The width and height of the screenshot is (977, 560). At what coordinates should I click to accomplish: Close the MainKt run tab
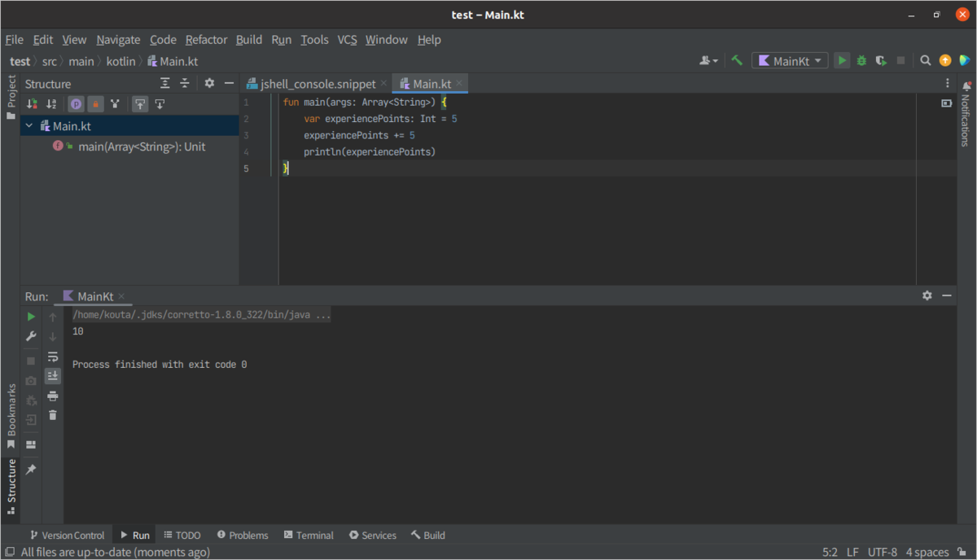(x=121, y=296)
